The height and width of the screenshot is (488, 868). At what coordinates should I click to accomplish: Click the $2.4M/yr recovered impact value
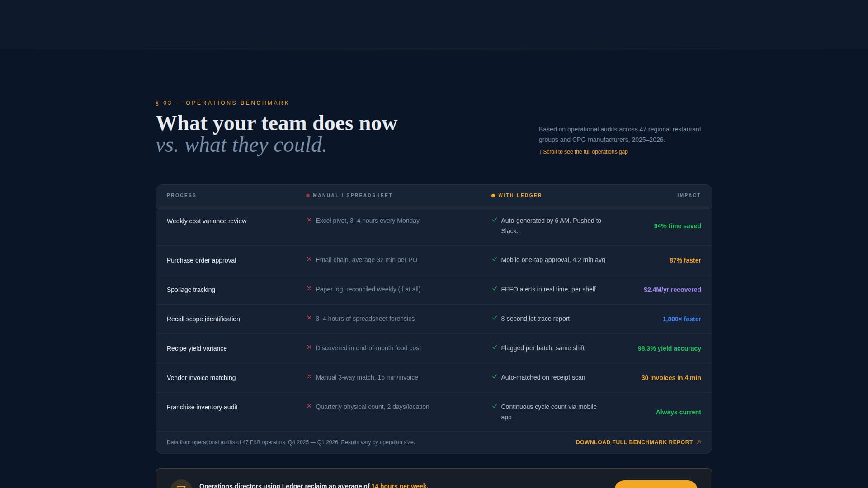pos(672,290)
